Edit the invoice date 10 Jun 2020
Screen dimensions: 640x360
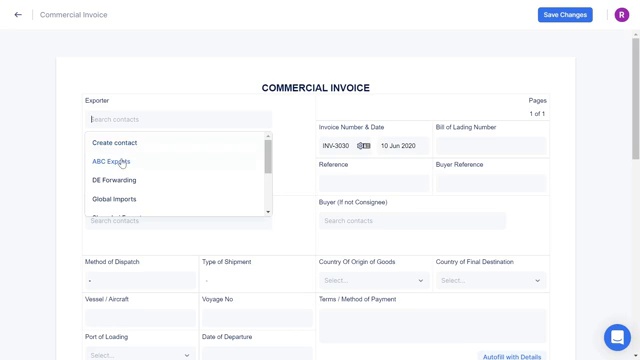(398, 146)
